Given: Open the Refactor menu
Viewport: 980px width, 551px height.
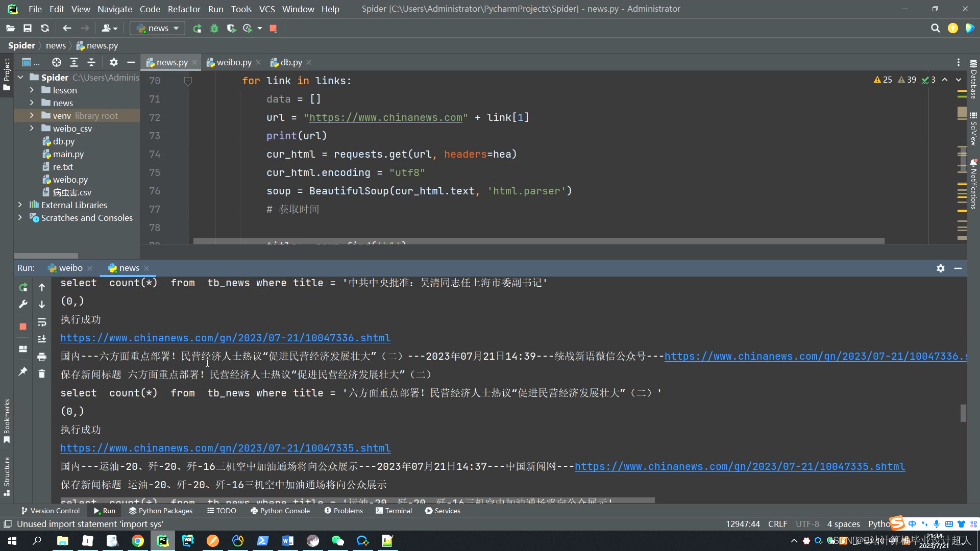Looking at the screenshot, I should [184, 9].
